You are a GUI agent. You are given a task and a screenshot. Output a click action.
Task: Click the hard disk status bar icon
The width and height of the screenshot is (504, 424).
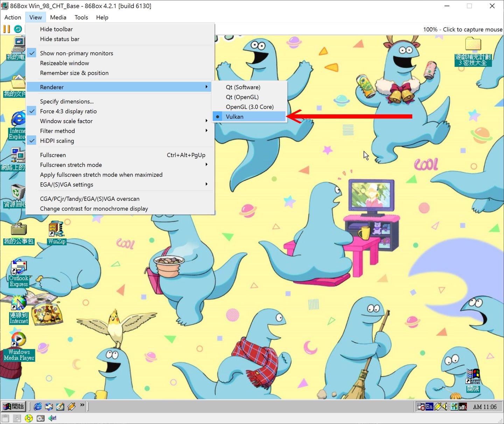pos(41,418)
